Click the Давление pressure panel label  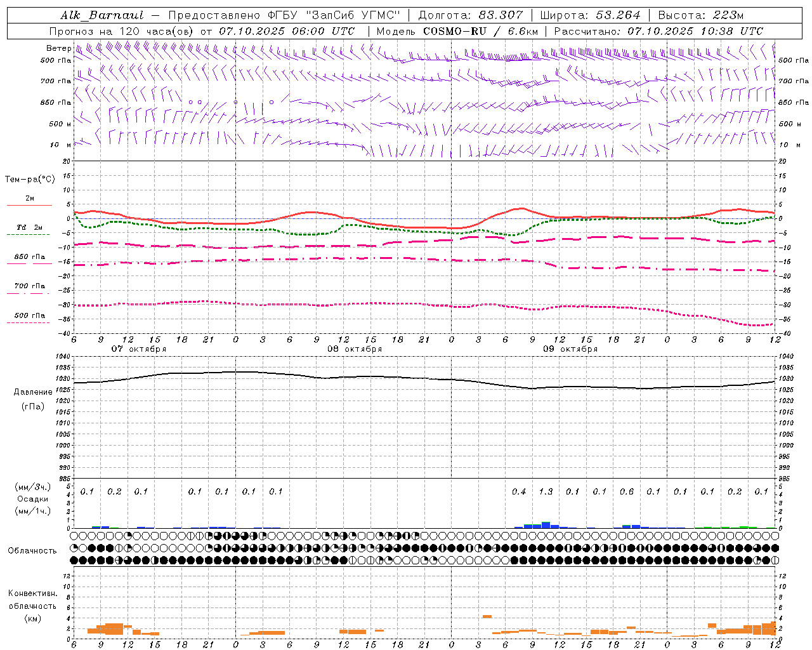33,392
